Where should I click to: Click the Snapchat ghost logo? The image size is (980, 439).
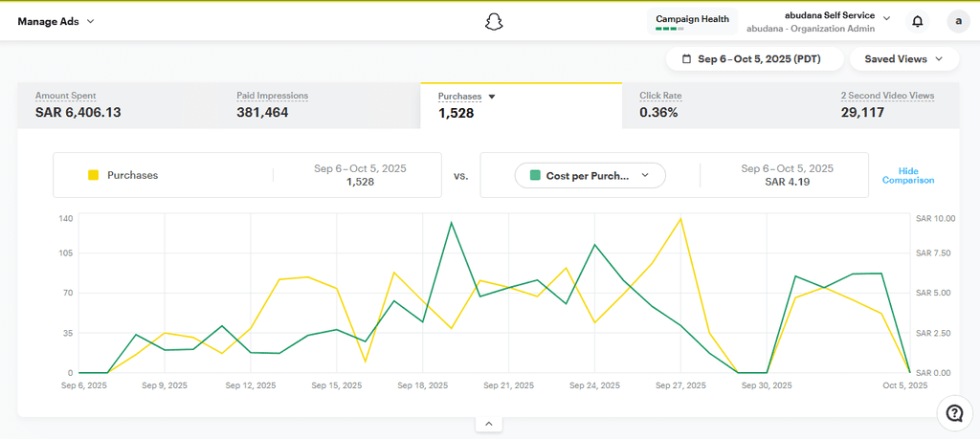coord(494,21)
